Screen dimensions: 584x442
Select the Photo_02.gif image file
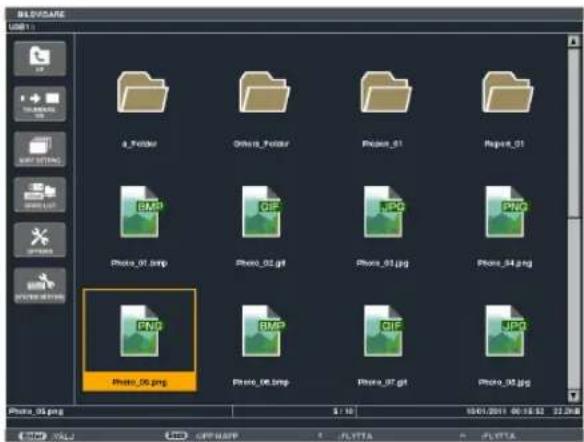point(263,212)
